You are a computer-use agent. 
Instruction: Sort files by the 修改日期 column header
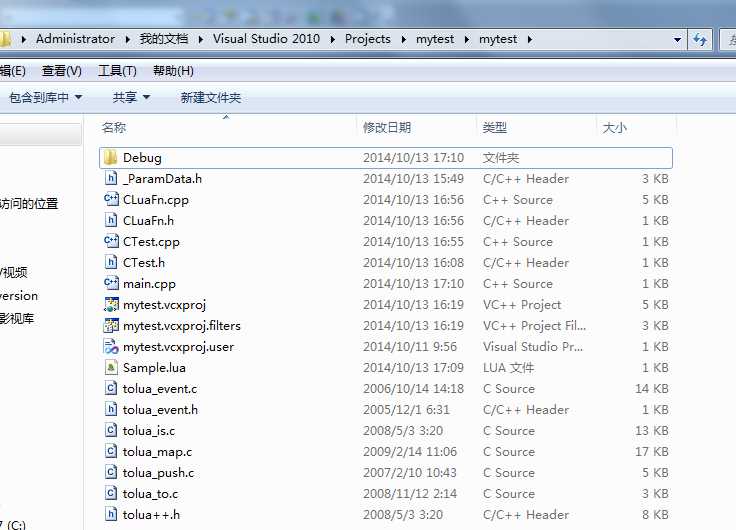coord(387,128)
